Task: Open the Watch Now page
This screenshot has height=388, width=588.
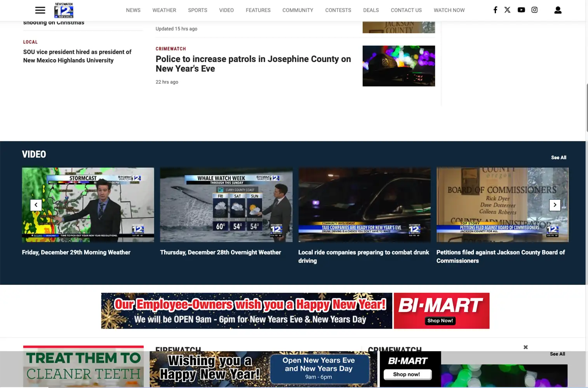Action: 449,10
